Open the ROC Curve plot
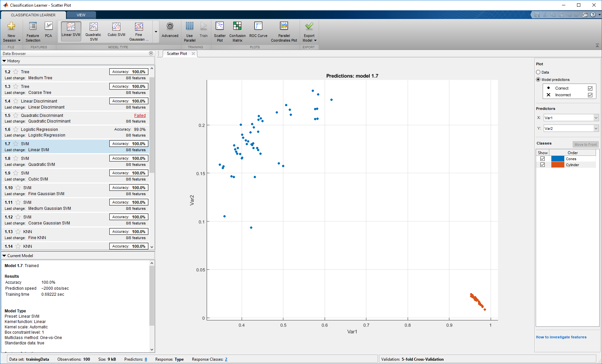The image size is (602, 364). click(x=258, y=30)
